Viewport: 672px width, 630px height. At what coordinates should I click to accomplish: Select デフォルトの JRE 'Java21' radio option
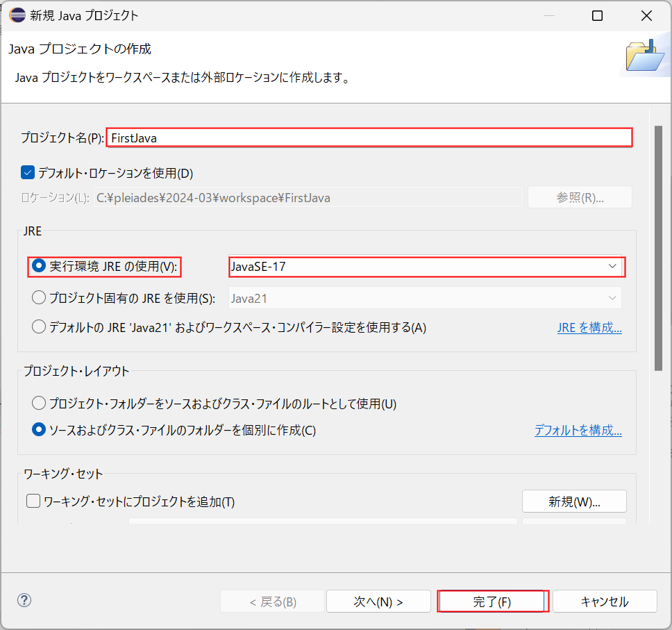pos(39,326)
